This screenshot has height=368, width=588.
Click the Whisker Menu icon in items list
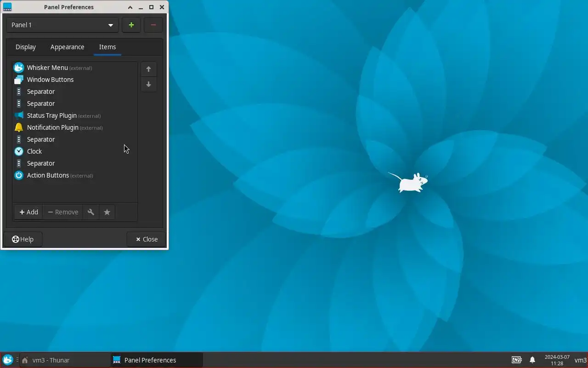click(18, 68)
